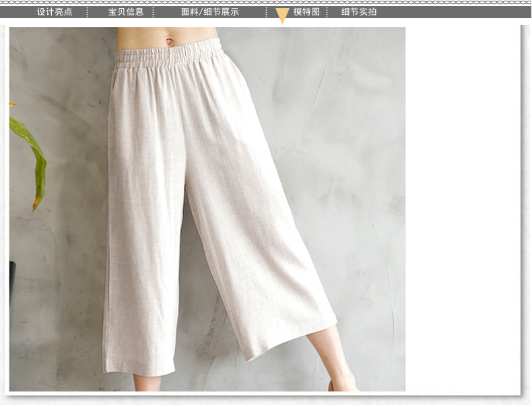Click the elastic waistband of the pants
532x407 pixels.
167,54
